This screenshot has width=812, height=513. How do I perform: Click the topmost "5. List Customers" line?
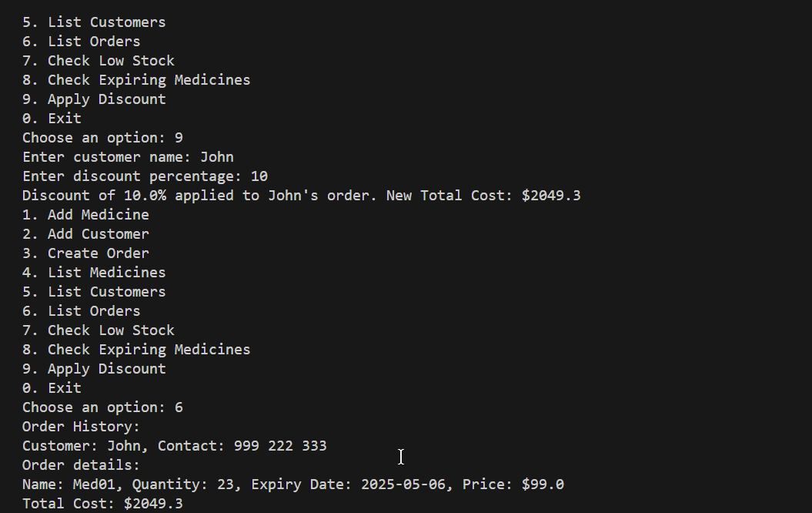(94, 22)
